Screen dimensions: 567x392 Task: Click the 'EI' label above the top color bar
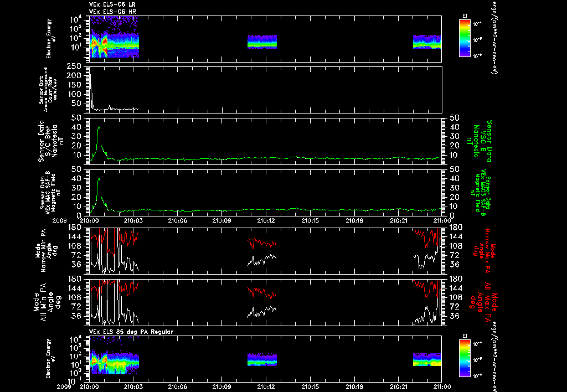click(x=465, y=16)
